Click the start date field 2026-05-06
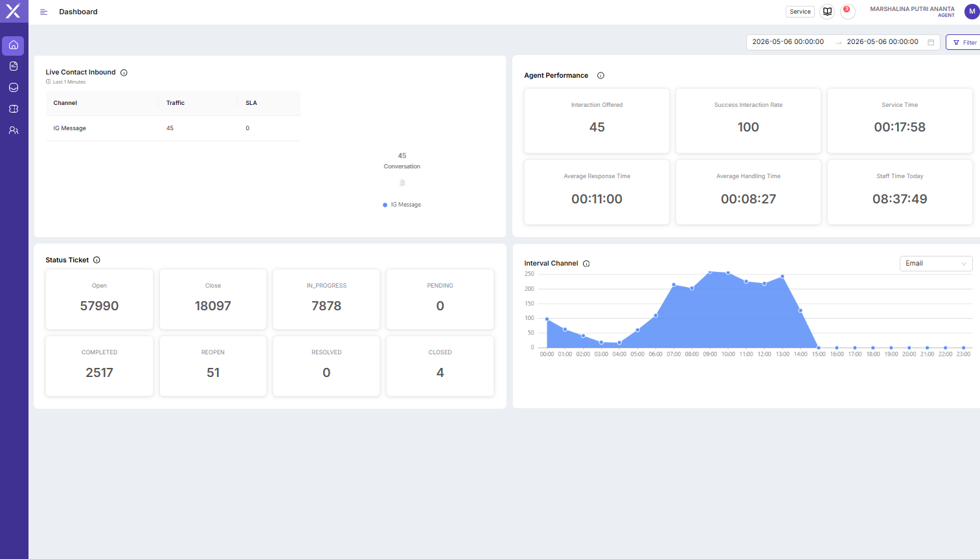The width and height of the screenshot is (980, 559). coord(788,41)
